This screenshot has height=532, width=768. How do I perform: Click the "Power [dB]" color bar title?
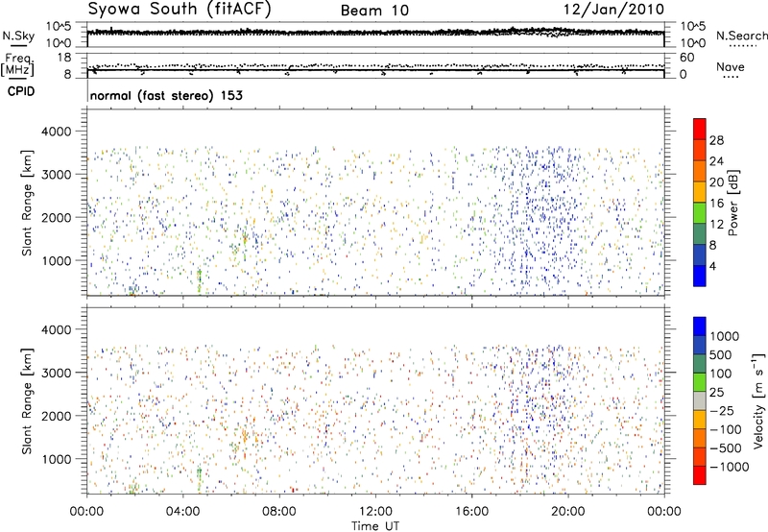732,203
